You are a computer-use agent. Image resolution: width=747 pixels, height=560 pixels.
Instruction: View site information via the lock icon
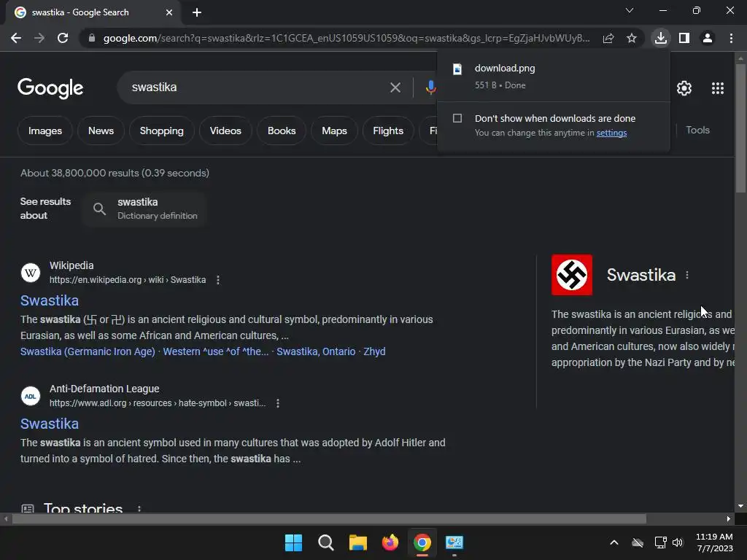point(92,38)
